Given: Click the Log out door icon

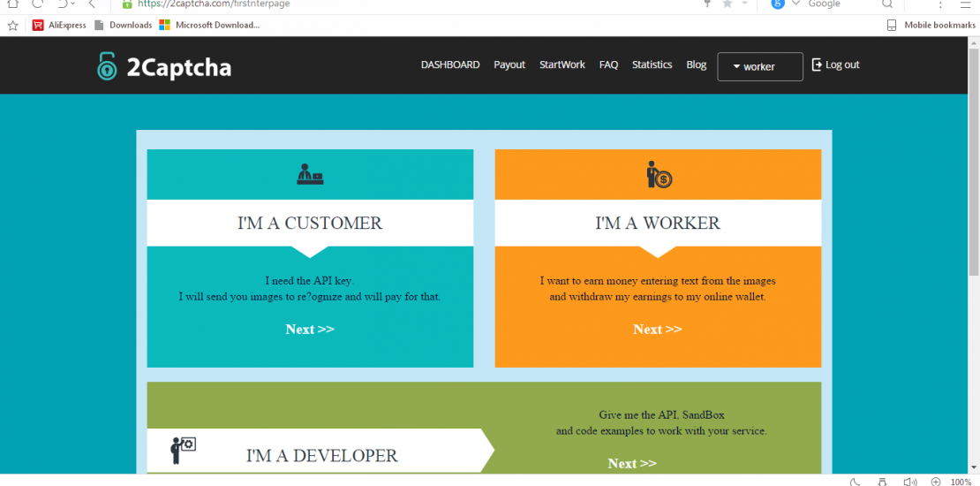Looking at the screenshot, I should click(x=817, y=65).
